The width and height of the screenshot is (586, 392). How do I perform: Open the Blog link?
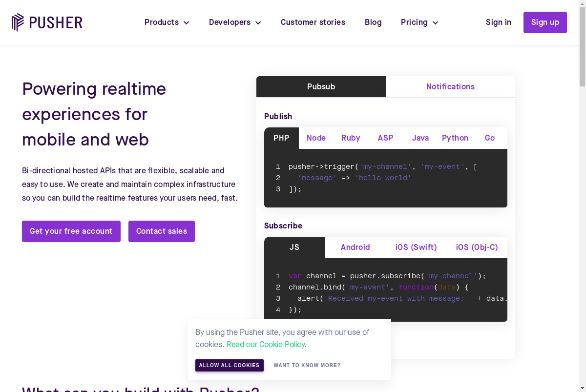click(373, 22)
